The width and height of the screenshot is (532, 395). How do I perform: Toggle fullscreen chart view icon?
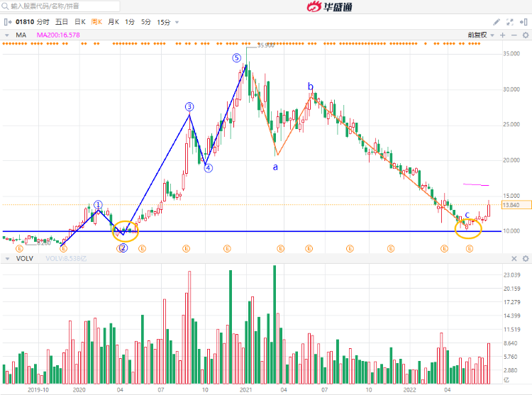pos(510,22)
